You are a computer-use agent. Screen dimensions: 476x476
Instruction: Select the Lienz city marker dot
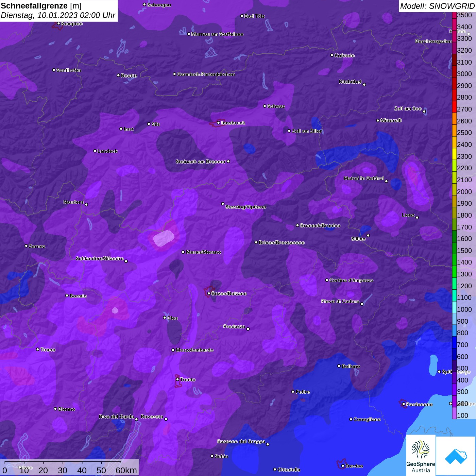pyautogui.click(x=417, y=218)
